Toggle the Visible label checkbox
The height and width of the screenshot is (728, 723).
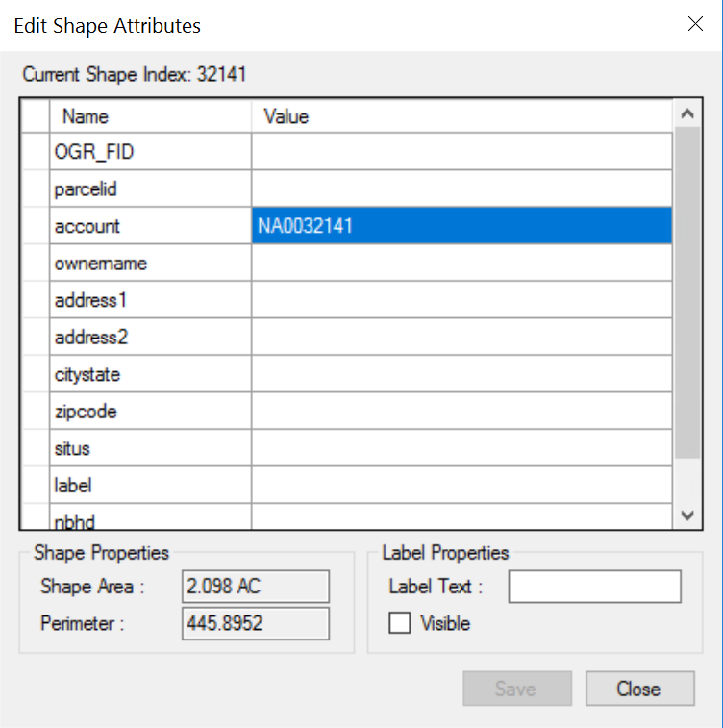click(x=400, y=623)
